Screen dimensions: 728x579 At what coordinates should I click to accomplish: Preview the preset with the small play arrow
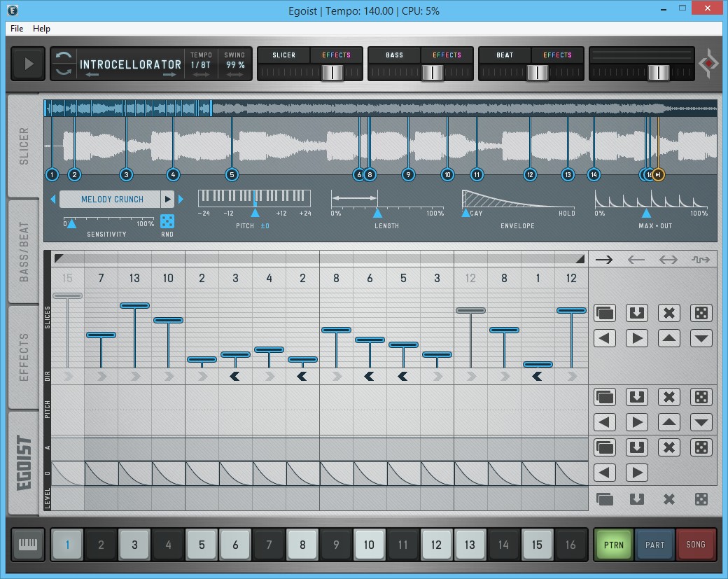coord(167,200)
